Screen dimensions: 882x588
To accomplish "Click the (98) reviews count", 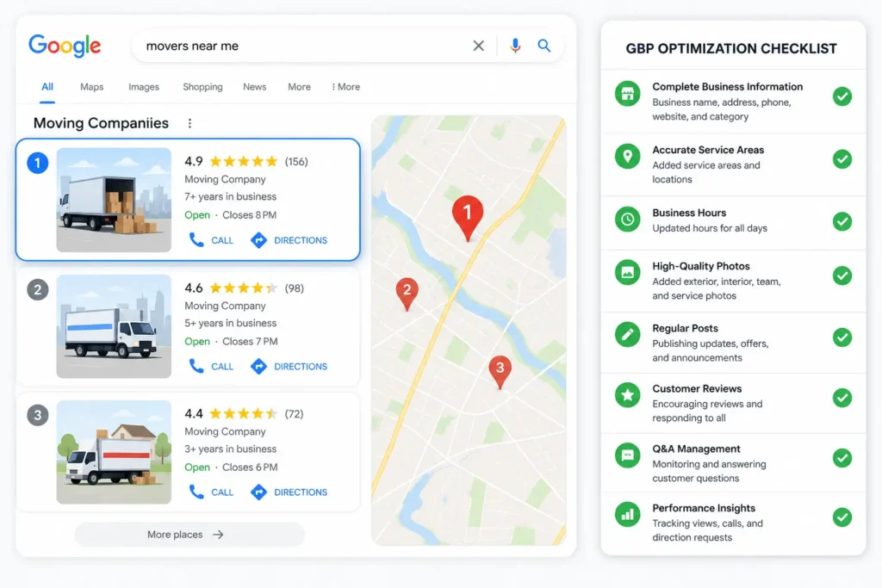I will coord(295,288).
